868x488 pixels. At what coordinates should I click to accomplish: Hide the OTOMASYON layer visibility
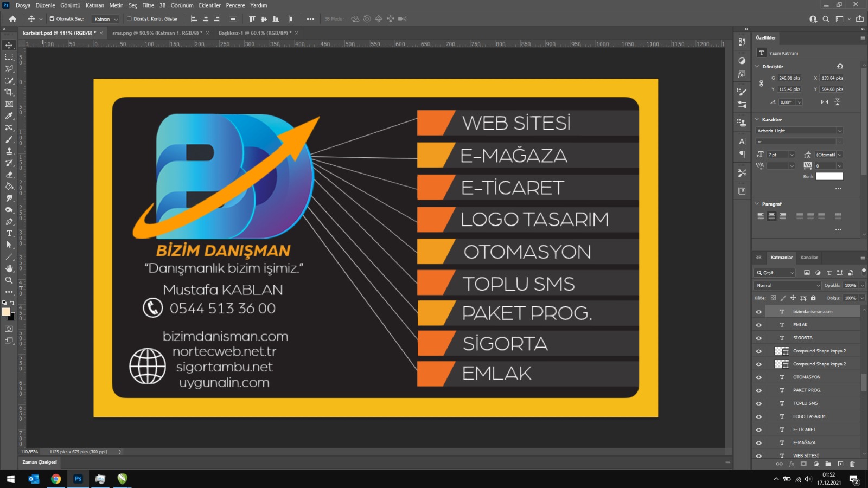click(758, 377)
